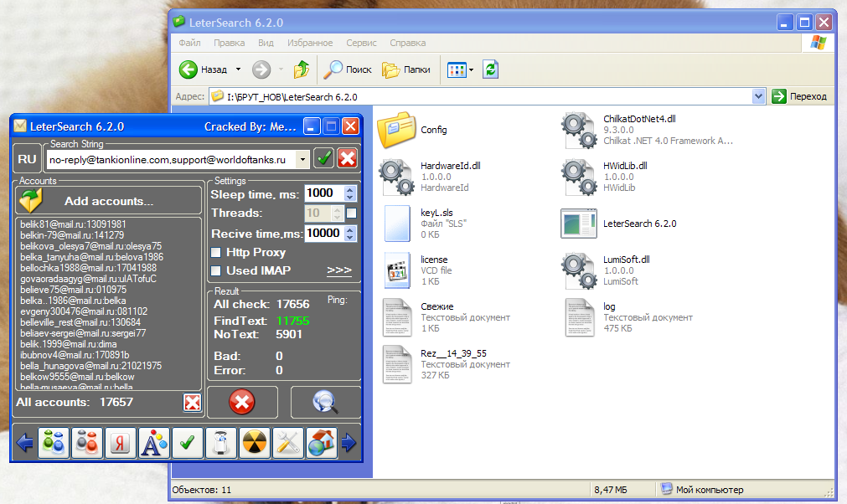Viewport: 847px width, 504px height.
Task: Start search with the magnifying glass button
Action: (325, 402)
